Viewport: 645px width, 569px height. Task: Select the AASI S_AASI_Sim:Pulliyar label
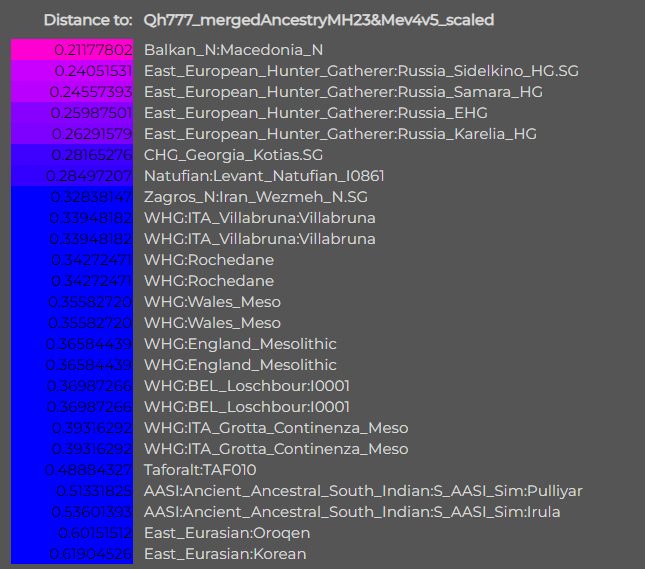363,491
